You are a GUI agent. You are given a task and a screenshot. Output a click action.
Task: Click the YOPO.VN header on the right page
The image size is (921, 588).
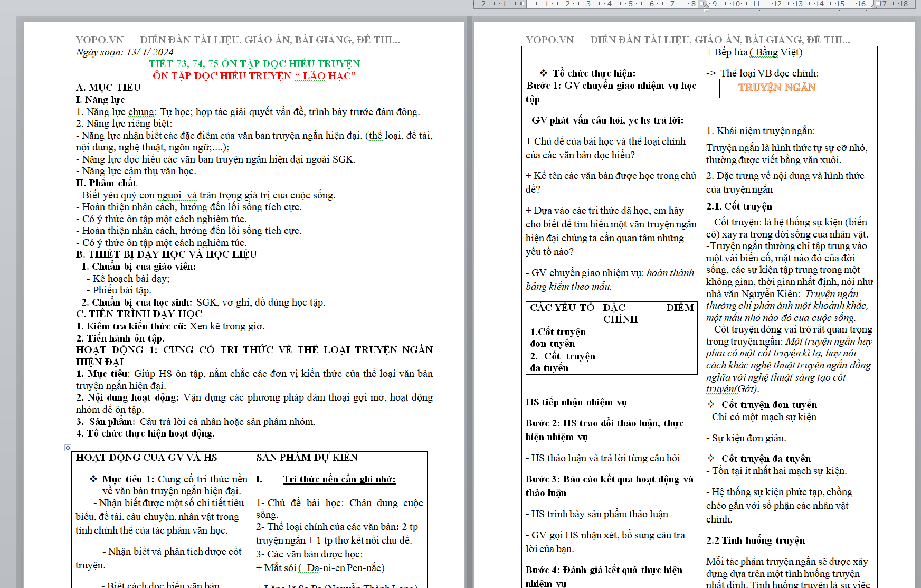(x=688, y=40)
